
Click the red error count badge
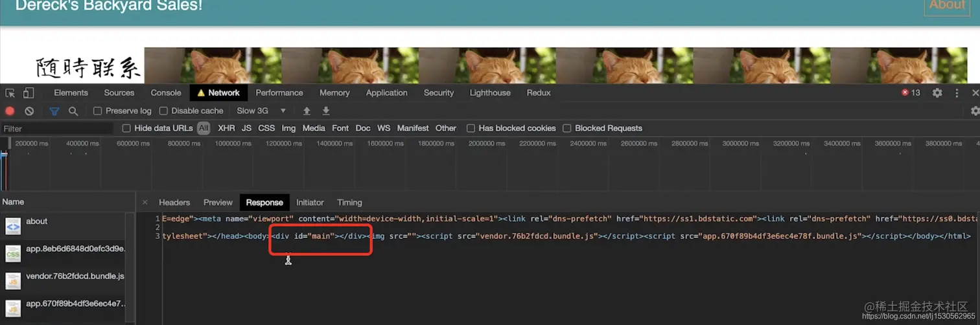[x=911, y=93]
